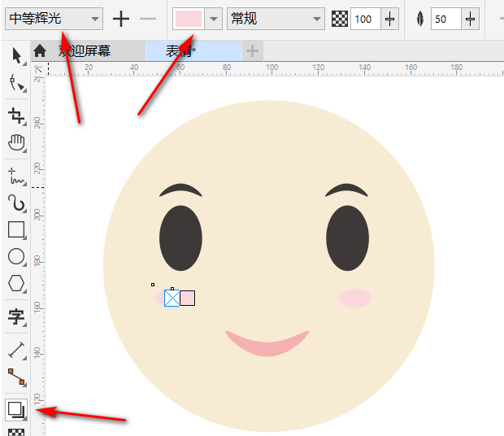Viewport: 504px width, 436px height.
Task: Select the Connector tool
Action: 16,377
